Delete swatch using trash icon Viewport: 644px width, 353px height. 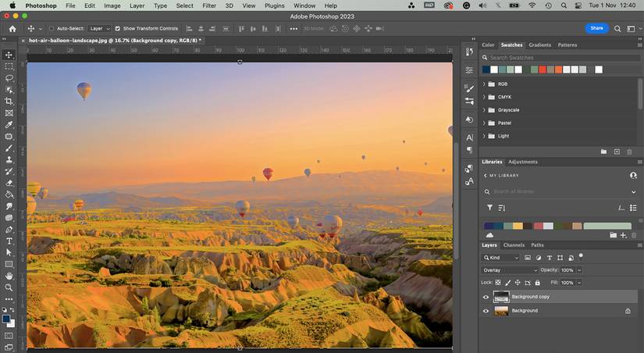(629, 152)
